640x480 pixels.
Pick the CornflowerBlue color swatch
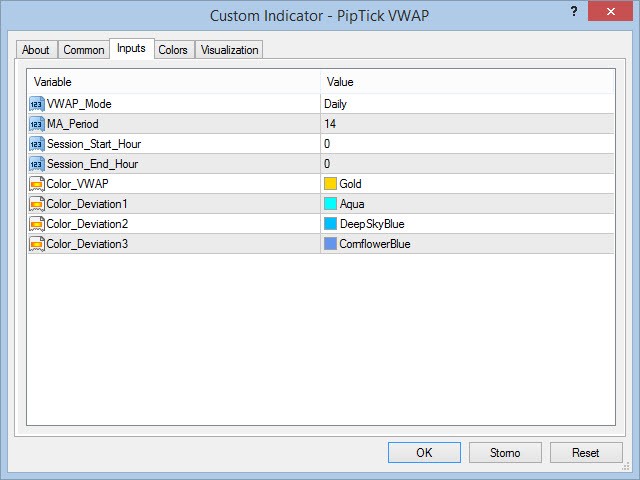330,244
